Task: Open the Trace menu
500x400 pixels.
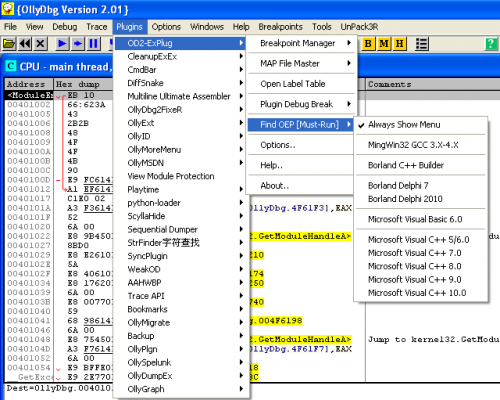Action: tap(97, 27)
